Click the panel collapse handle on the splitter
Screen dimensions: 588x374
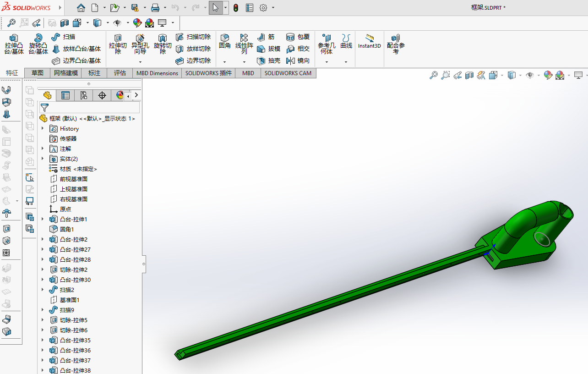tap(144, 264)
